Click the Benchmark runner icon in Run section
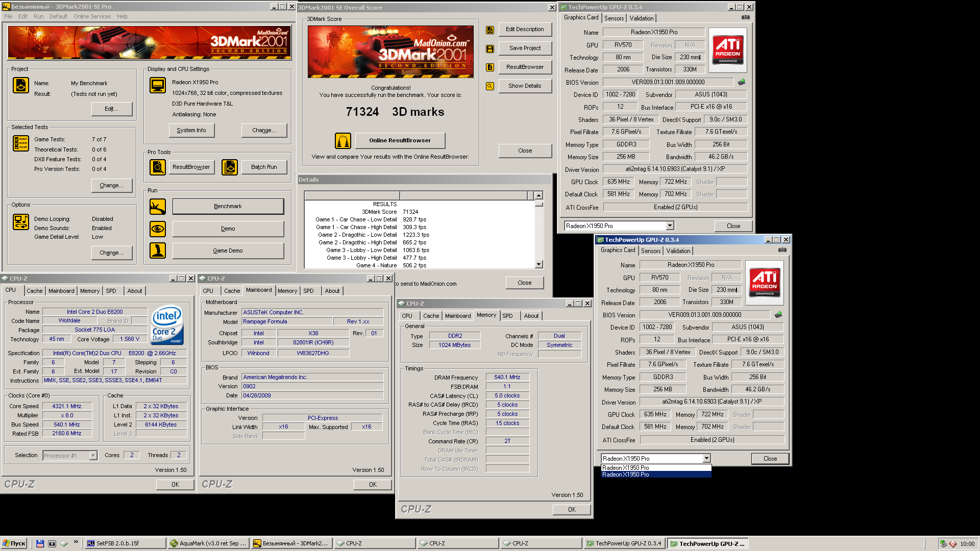The width and height of the screenshot is (980, 551). [x=158, y=207]
